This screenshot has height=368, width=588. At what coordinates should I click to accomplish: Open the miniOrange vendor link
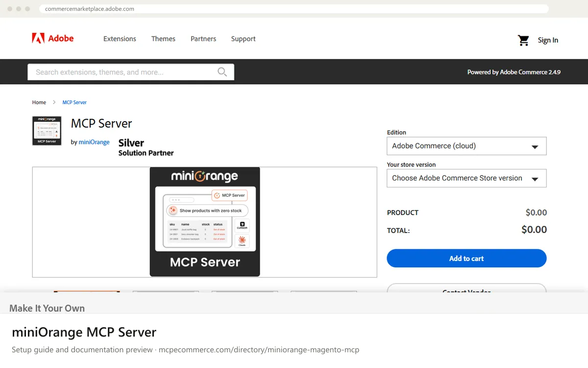click(x=94, y=142)
